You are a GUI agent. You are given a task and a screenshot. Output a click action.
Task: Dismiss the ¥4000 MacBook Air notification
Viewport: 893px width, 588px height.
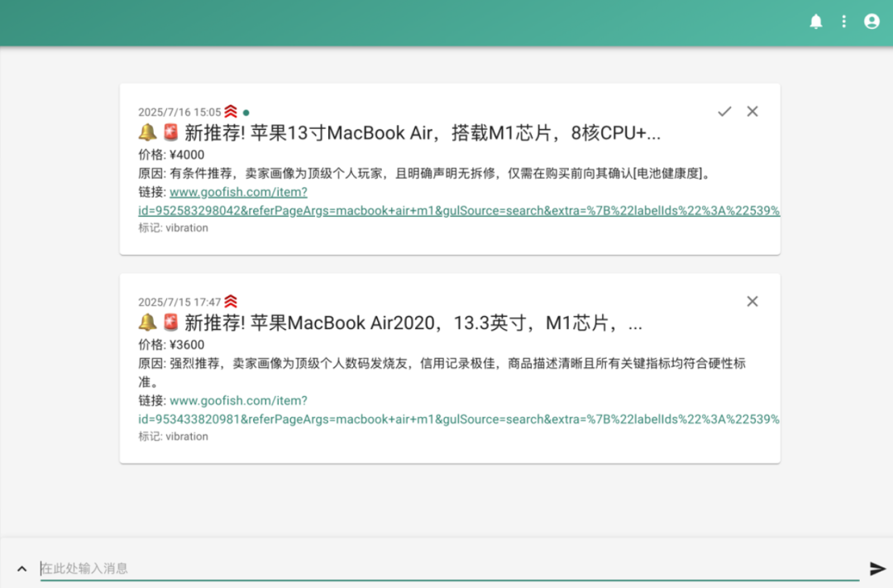click(752, 111)
